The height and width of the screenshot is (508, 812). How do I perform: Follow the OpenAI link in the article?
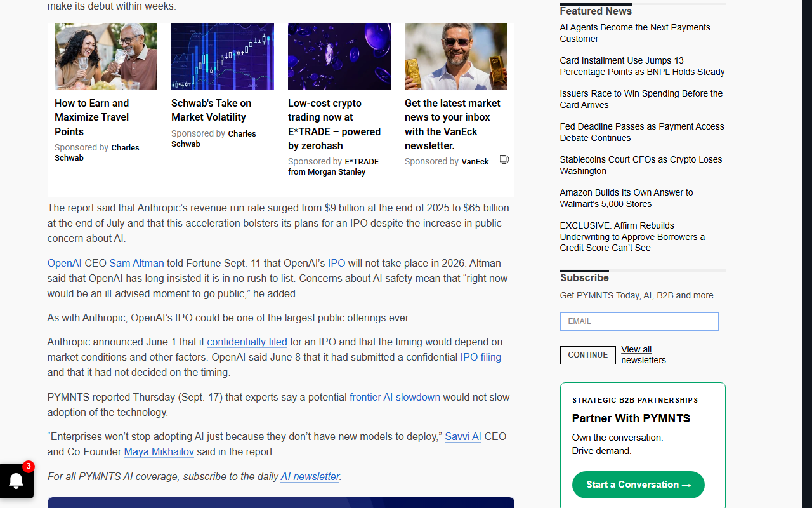pyautogui.click(x=64, y=263)
